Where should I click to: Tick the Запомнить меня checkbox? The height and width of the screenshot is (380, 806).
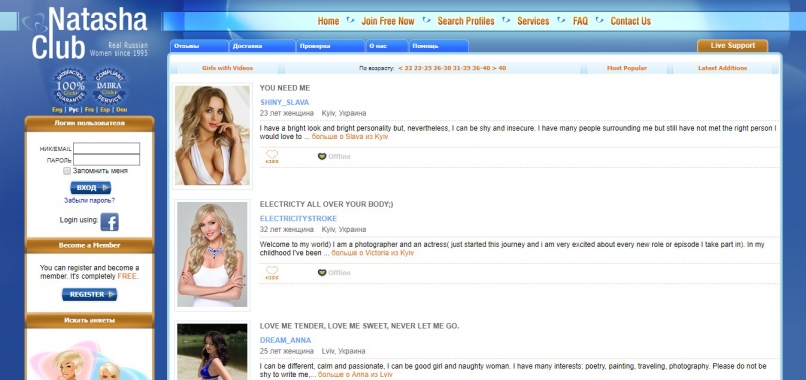pyautogui.click(x=67, y=171)
